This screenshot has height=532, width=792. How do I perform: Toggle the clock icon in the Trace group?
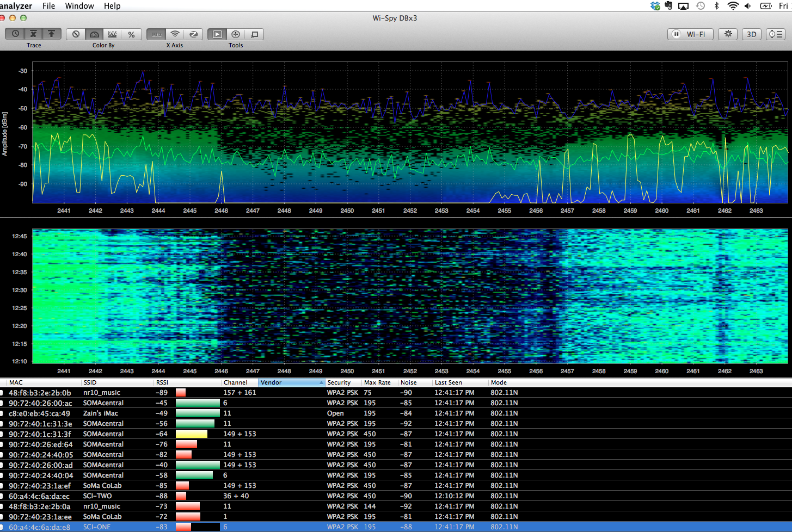(15, 34)
